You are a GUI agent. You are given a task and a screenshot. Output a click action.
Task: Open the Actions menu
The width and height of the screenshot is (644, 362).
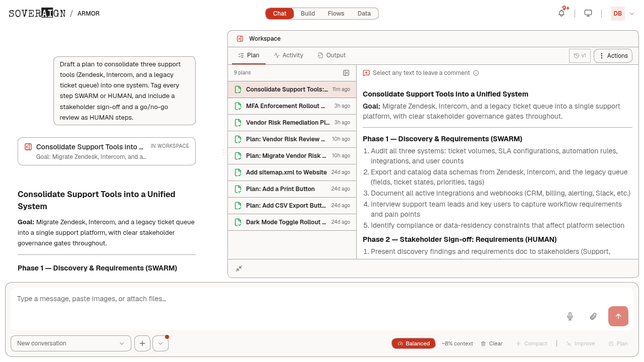click(613, 56)
